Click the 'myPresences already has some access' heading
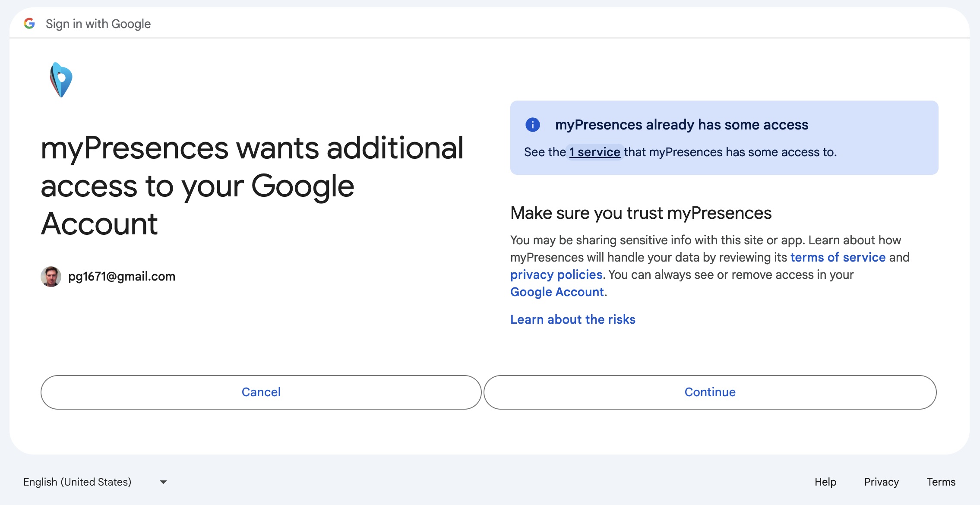The height and width of the screenshot is (505, 980). [x=682, y=125]
